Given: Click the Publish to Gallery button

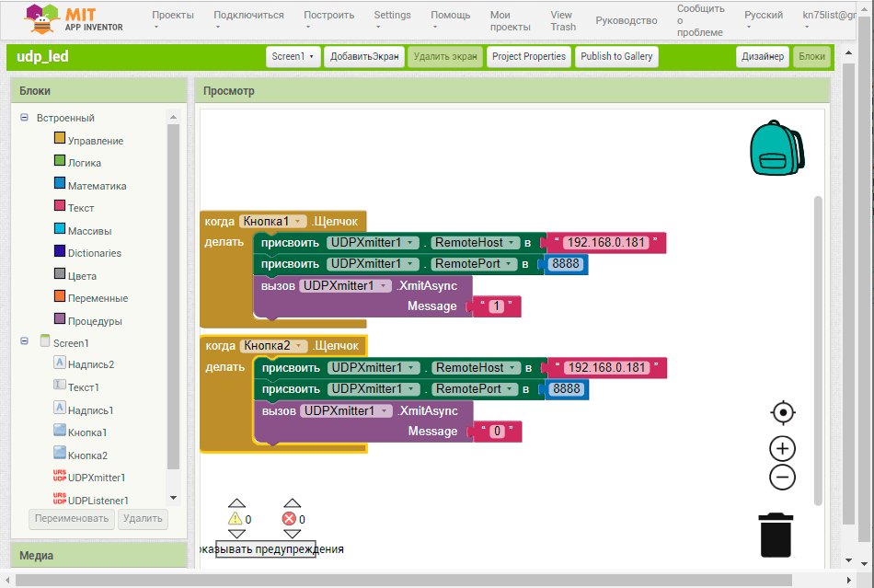Looking at the screenshot, I should [x=616, y=57].
